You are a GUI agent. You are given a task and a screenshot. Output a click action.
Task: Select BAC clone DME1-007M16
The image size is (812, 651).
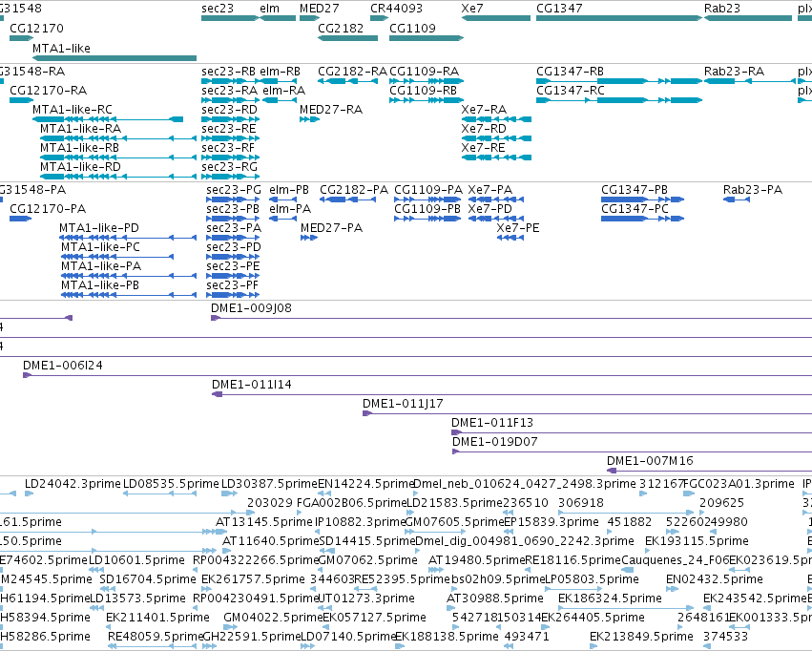[x=710, y=471]
